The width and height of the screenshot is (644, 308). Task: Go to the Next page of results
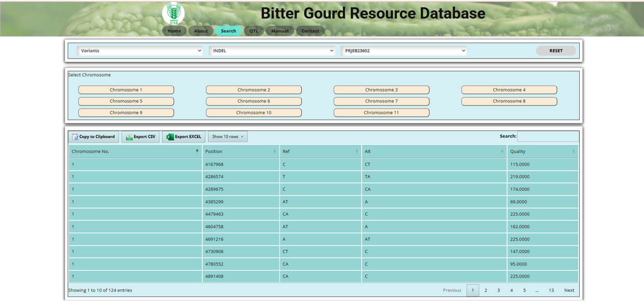(569, 291)
